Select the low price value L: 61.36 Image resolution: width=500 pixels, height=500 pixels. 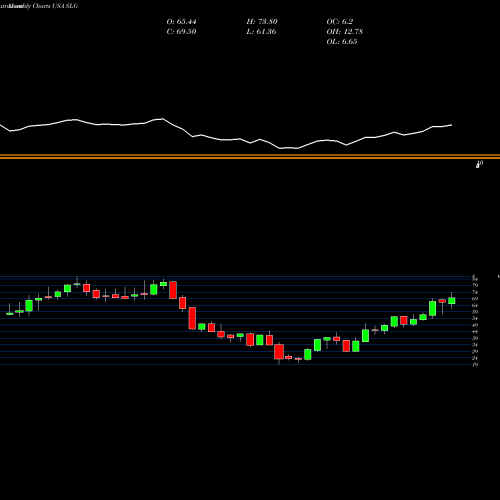click(262, 32)
